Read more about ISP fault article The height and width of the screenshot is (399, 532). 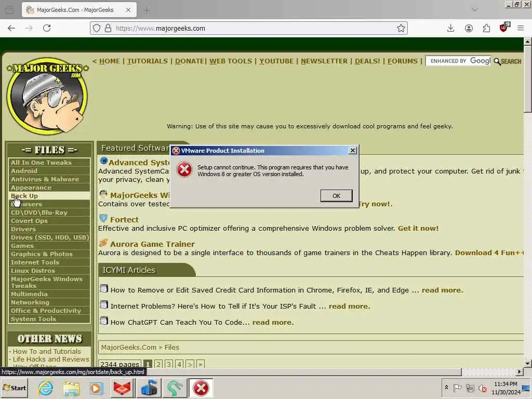coord(349,306)
